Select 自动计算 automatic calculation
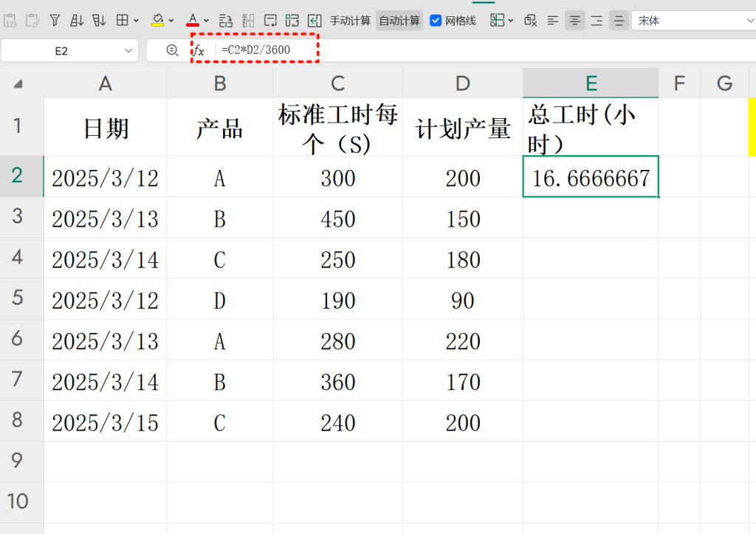The image size is (756, 534). pos(399,21)
